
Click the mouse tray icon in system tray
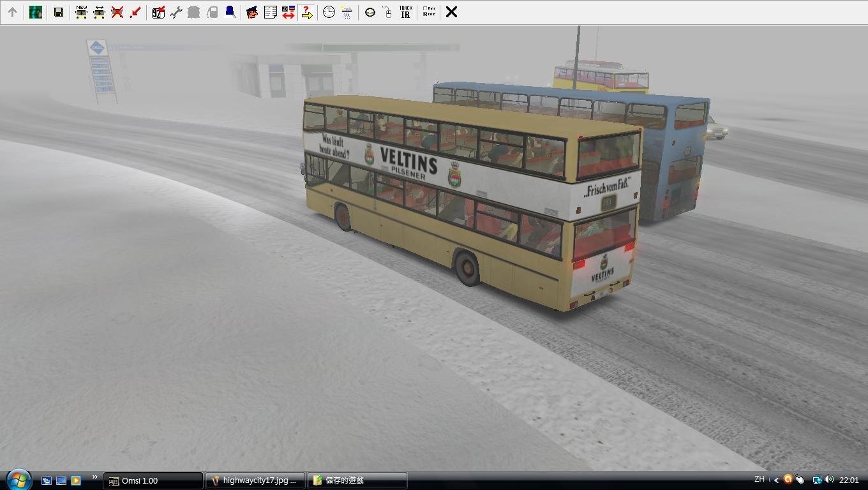800,480
